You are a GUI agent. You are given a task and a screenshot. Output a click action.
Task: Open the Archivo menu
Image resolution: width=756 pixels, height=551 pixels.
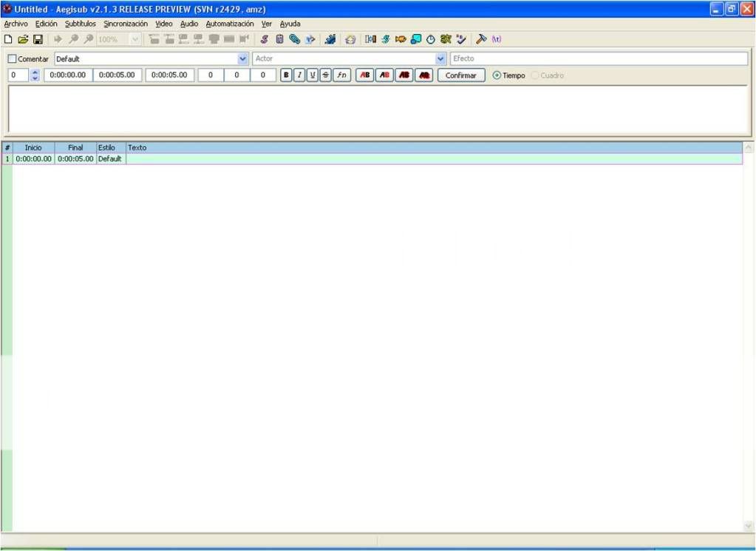pyautogui.click(x=16, y=24)
